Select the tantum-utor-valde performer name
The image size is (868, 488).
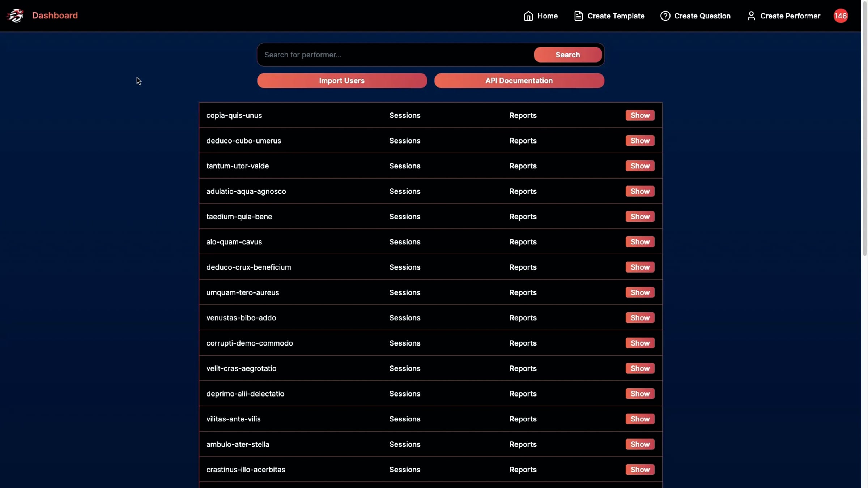[x=237, y=166]
